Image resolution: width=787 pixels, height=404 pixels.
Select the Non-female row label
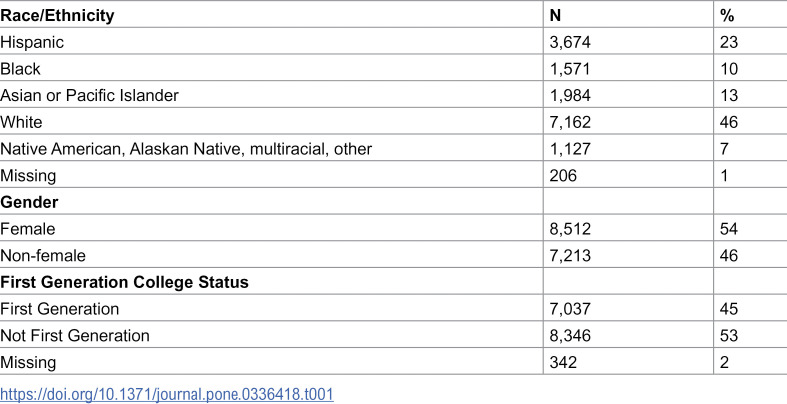tap(43, 255)
